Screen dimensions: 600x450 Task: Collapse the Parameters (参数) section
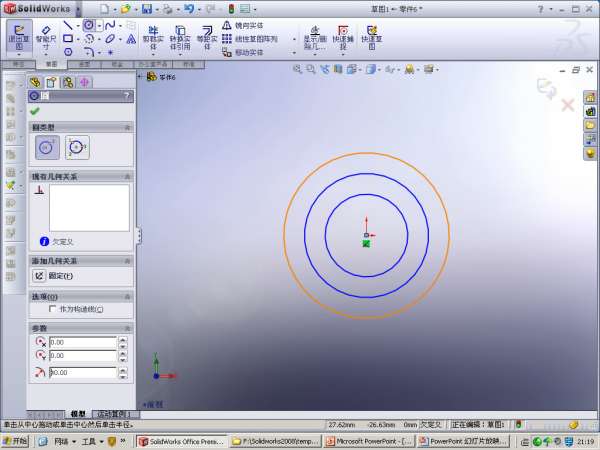click(x=127, y=328)
